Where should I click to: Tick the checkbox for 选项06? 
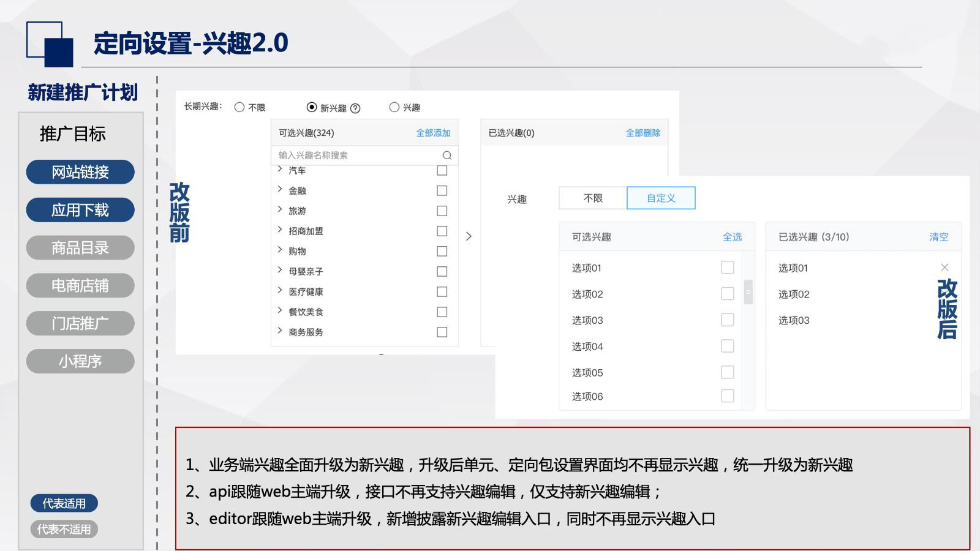pyautogui.click(x=728, y=396)
